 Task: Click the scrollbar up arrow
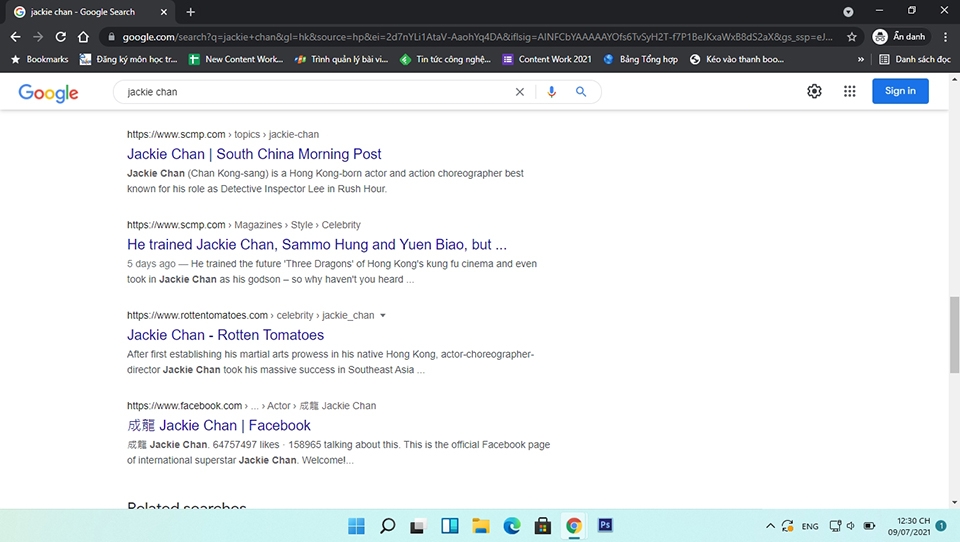(954, 78)
